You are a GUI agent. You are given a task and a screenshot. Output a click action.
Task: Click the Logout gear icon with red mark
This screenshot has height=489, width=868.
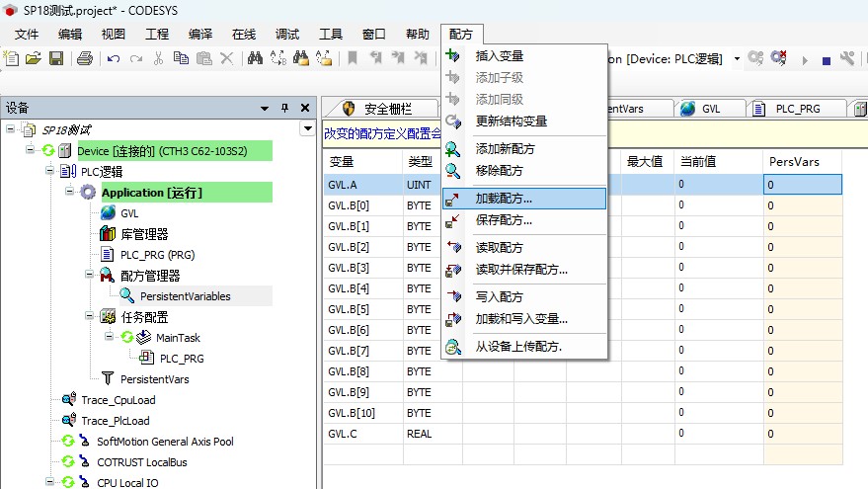[778, 58]
